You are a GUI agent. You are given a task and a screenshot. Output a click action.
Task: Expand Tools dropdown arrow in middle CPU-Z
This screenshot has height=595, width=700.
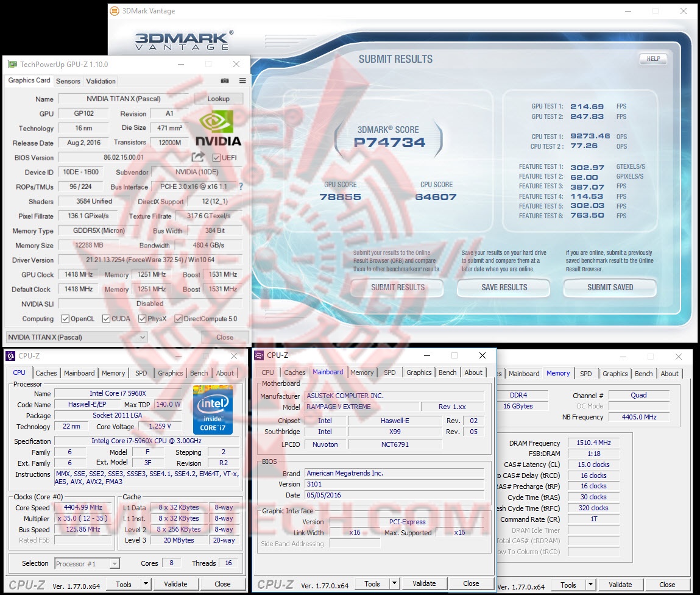(394, 583)
